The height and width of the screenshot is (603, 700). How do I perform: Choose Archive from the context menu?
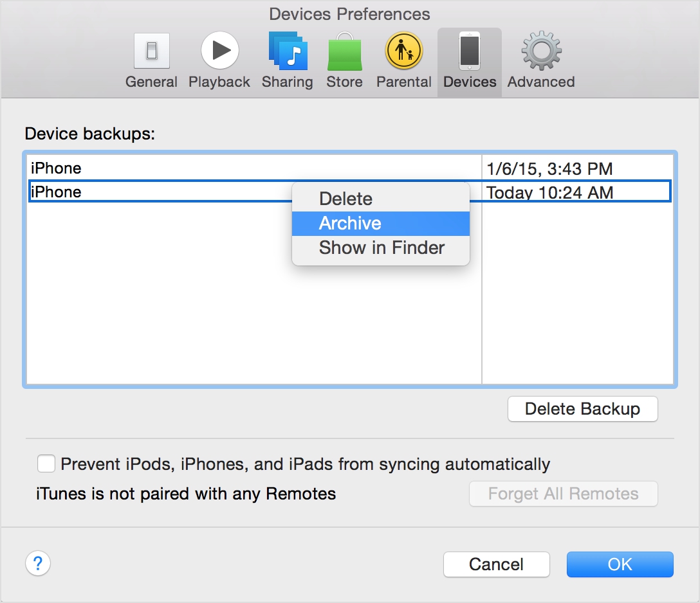coord(350,223)
